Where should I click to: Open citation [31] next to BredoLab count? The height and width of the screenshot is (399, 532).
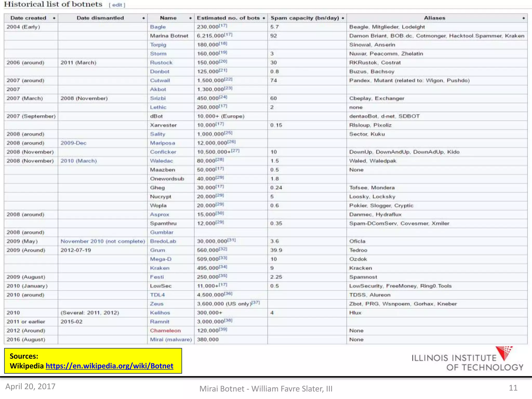231,240
